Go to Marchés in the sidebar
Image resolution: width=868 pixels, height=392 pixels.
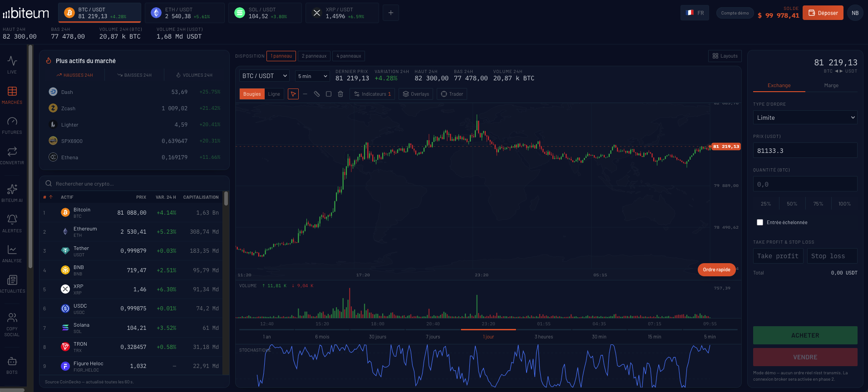click(12, 95)
